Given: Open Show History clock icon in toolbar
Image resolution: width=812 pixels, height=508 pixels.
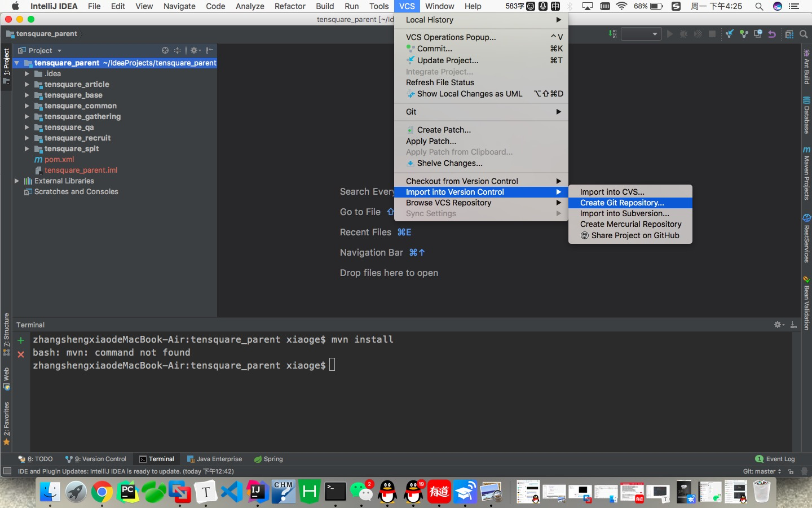Looking at the screenshot, I should coord(758,34).
